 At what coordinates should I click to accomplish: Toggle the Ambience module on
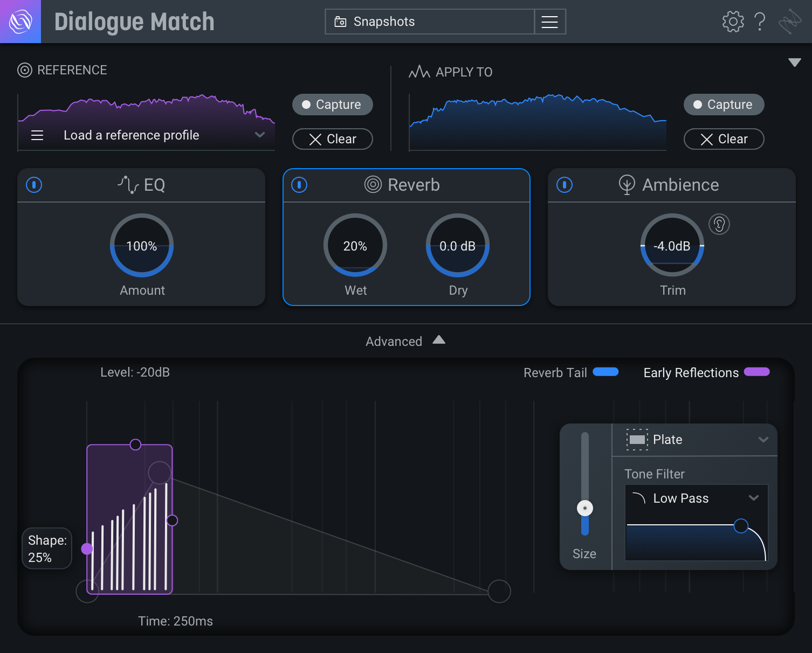pos(564,185)
